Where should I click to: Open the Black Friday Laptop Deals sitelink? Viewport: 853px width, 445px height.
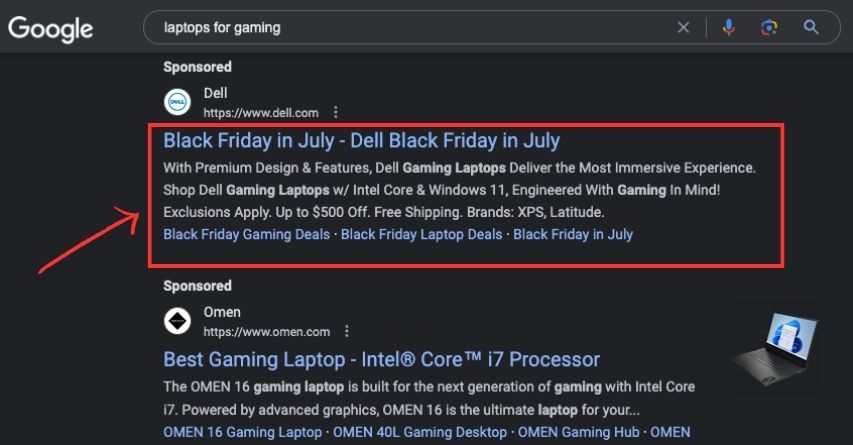pos(421,235)
